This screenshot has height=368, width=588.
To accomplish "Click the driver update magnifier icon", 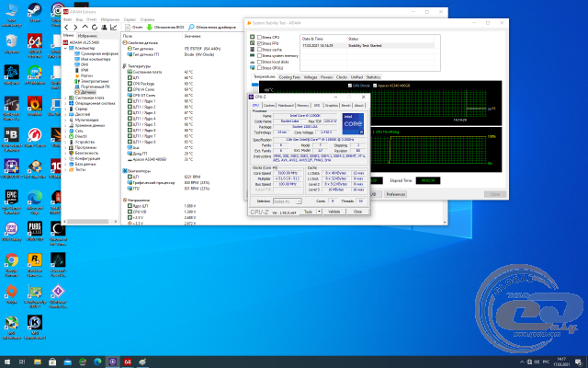I will coord(191,28).
